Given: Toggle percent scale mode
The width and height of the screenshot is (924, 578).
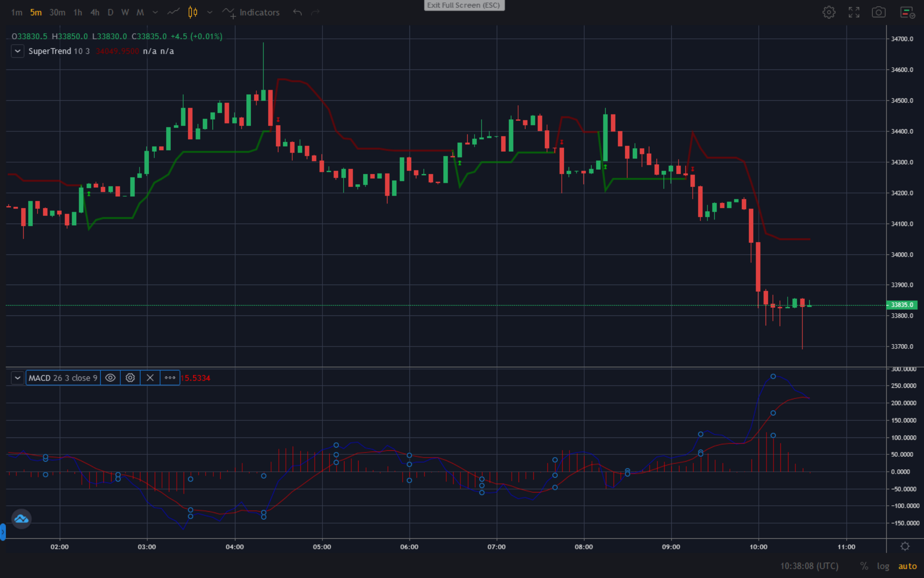Looking at the screenshot, I should [864, 566].
